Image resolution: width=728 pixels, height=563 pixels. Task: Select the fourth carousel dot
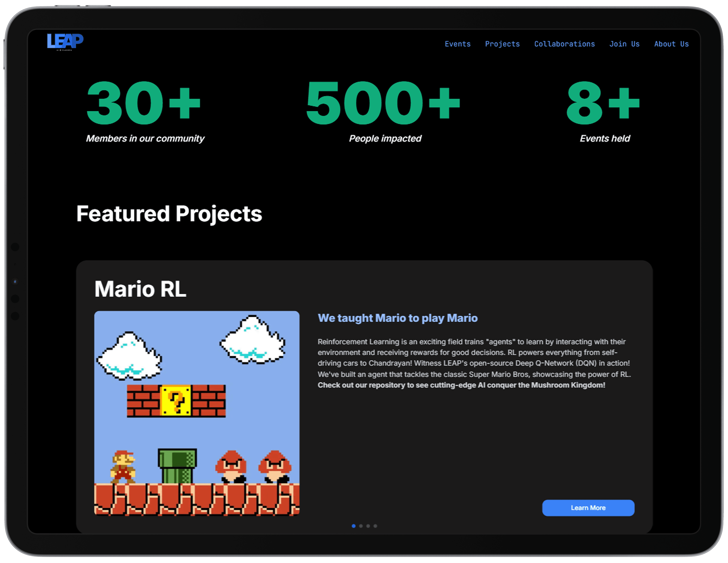click(x=375, y=526)
